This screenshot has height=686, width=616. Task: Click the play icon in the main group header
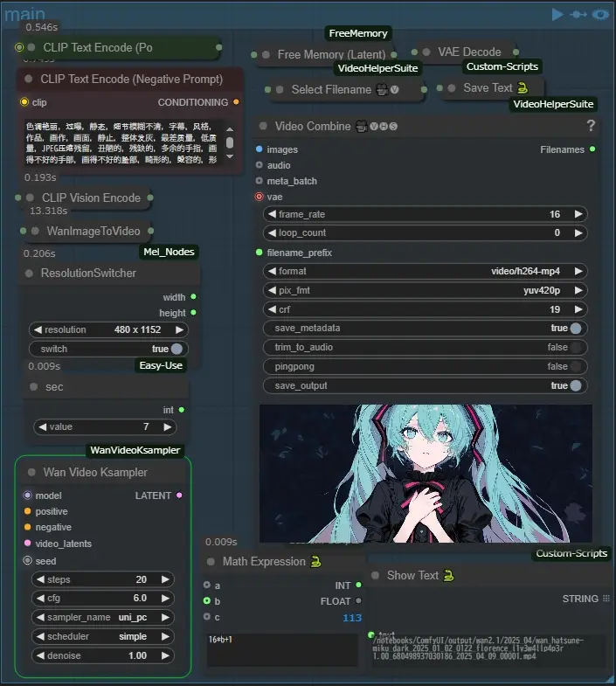(557, 15)
